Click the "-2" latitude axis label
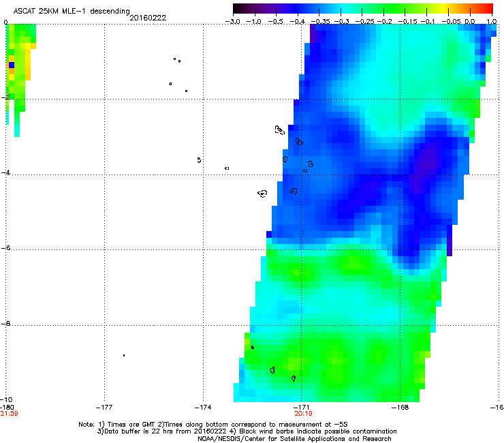Image resolution: width=504 pixels, height=443 pixels. point(5,97)
